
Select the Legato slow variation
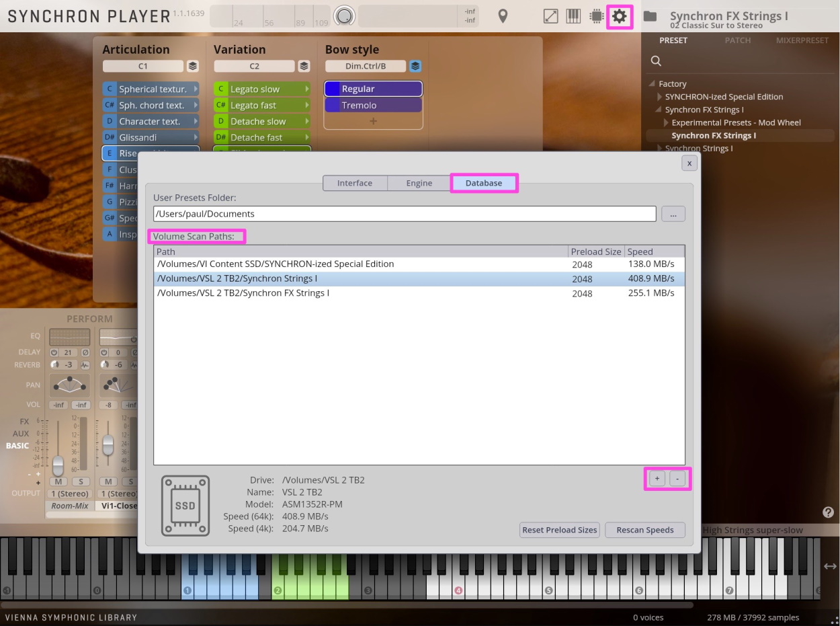click(262, 89)
